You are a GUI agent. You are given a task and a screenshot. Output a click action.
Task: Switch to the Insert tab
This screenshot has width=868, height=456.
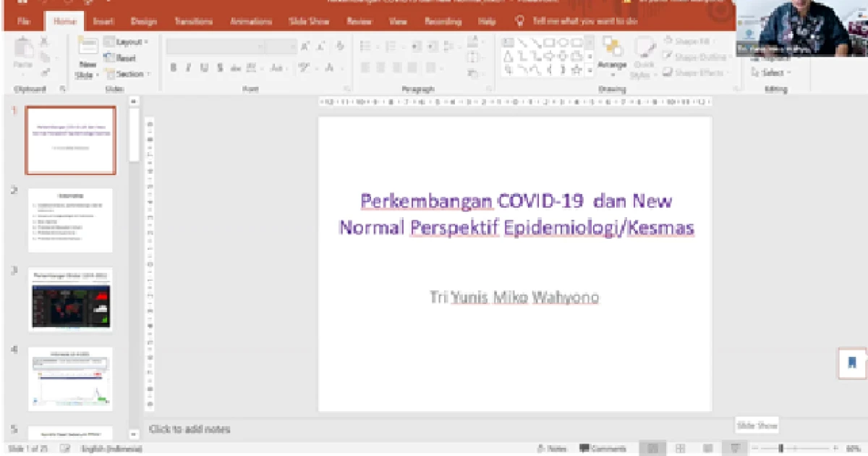pos(103,22)
